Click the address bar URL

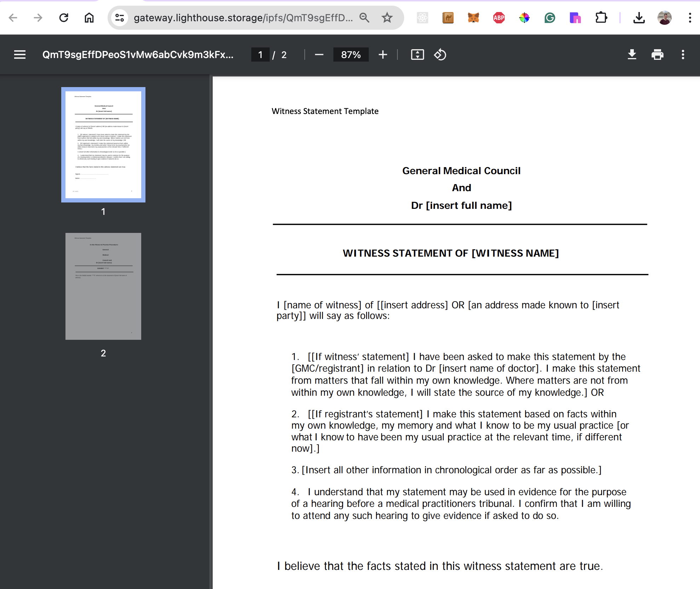pos(243,18)
